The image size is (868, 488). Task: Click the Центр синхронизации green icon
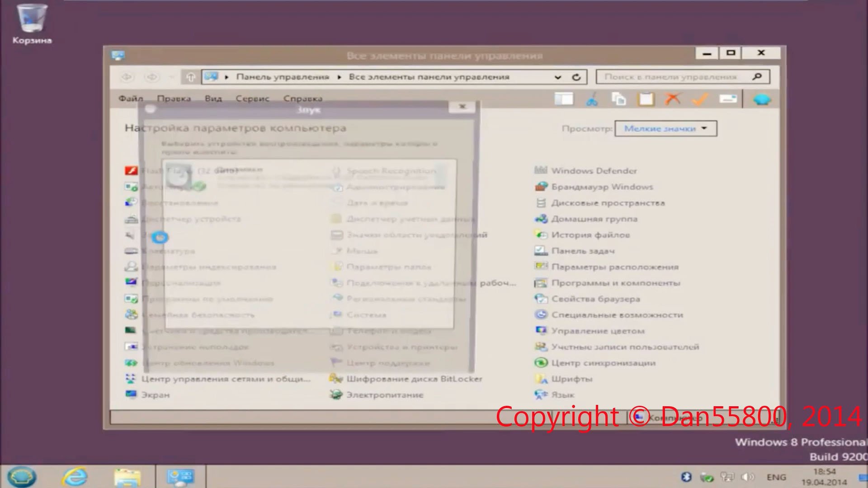[541, 362]
